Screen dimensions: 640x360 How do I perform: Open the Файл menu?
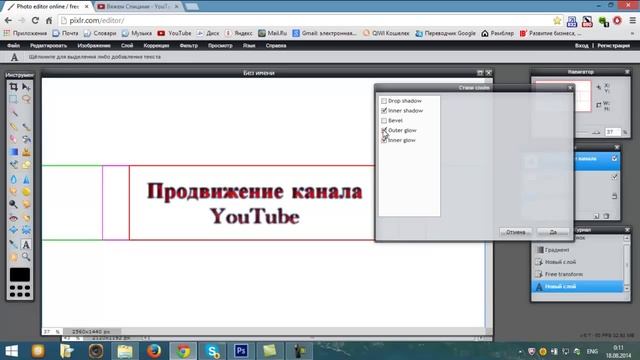(x=13, y=46)
